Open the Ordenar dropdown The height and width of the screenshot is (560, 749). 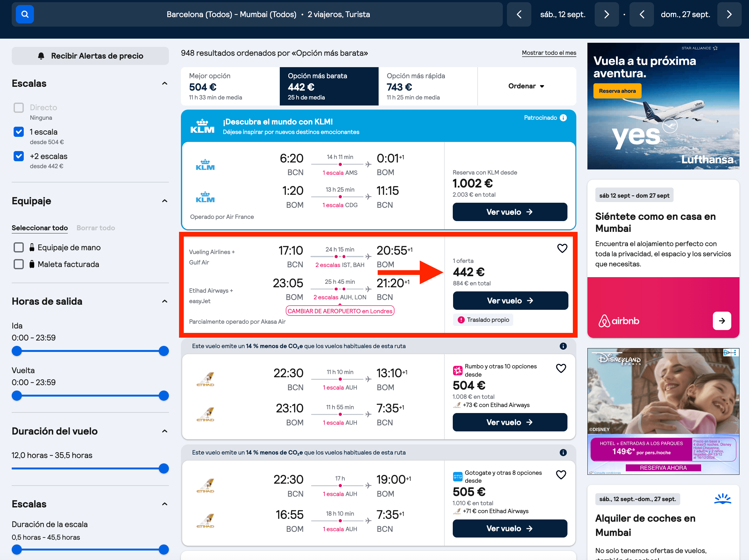(x=527, y=86)
